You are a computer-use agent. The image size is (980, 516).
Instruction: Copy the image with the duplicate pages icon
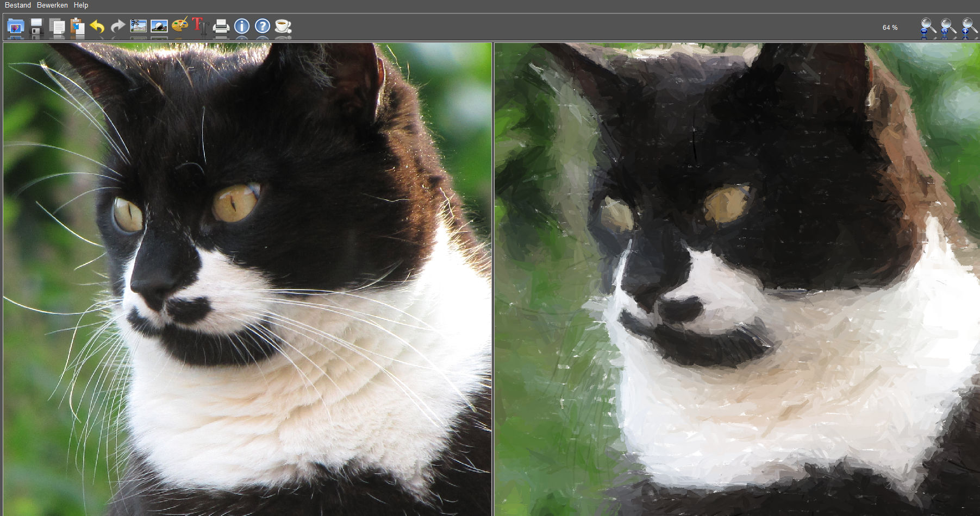(57, 27)
